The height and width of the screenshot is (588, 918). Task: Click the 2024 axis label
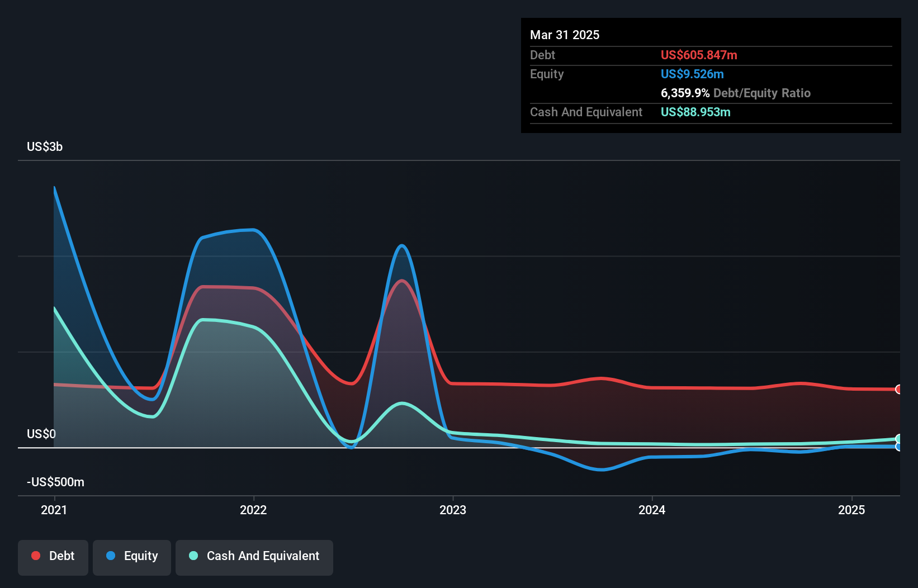coord(652,510)
